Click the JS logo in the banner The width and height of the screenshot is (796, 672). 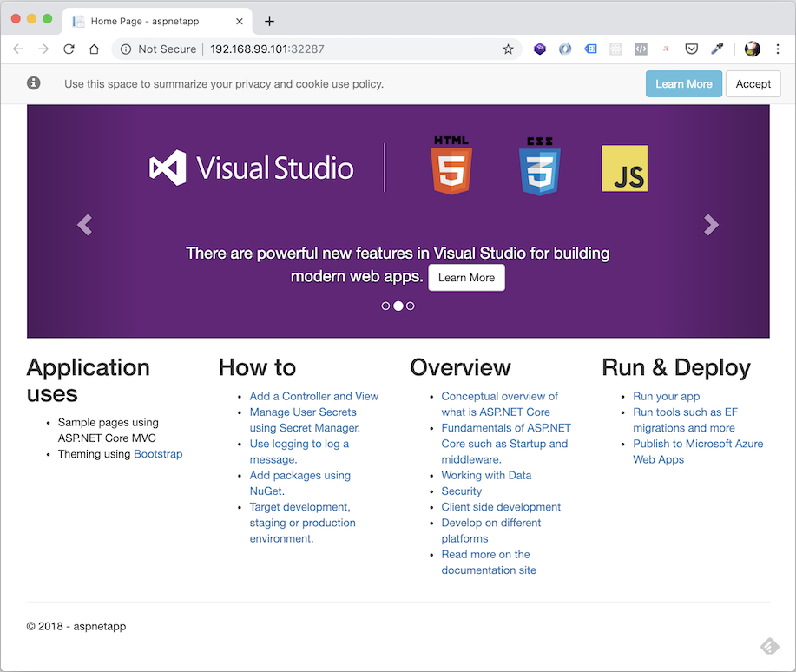click(624, 168)
